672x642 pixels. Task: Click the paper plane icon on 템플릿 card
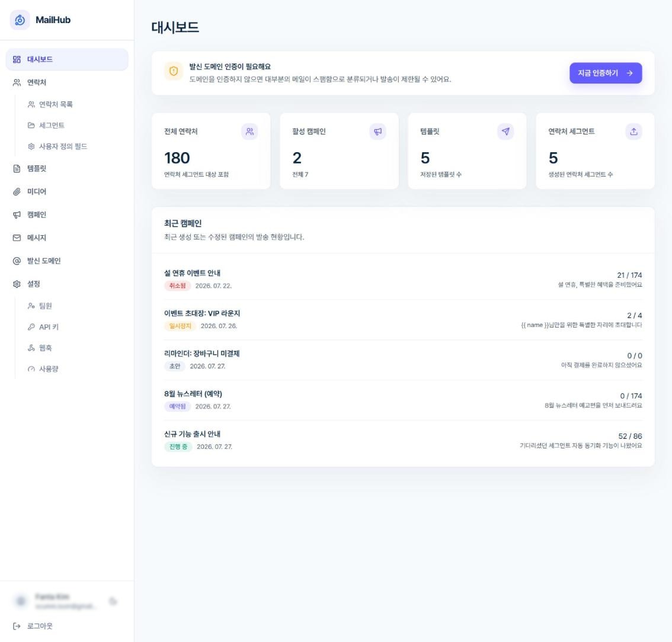(x=505, y=131)
